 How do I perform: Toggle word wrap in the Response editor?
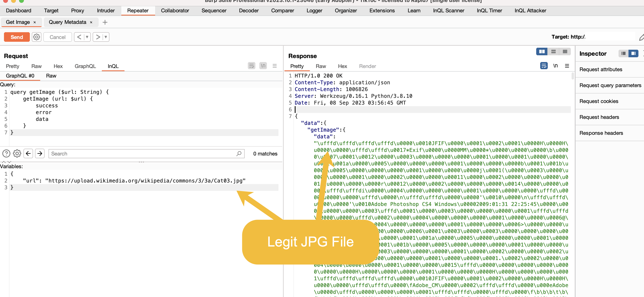[x=544, y=66]
